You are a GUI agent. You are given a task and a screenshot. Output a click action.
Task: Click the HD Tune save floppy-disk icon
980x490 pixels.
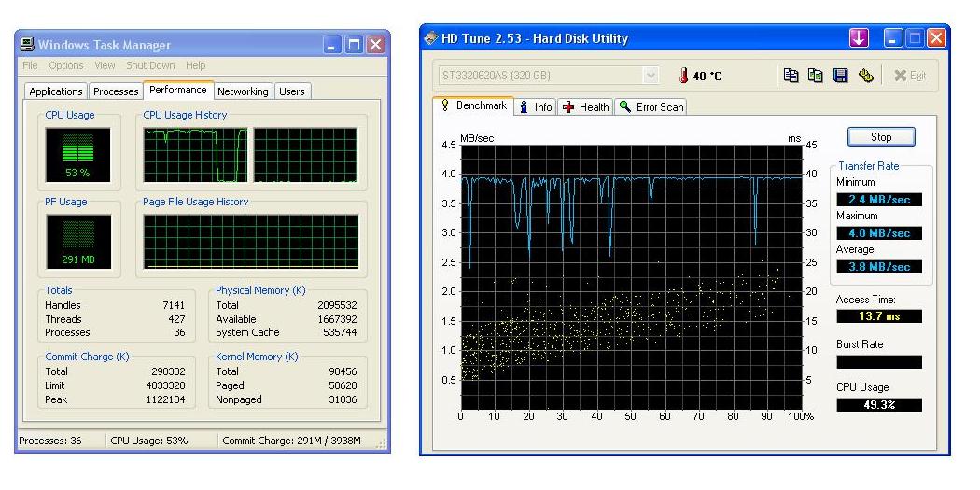click(x=841, y=75)
